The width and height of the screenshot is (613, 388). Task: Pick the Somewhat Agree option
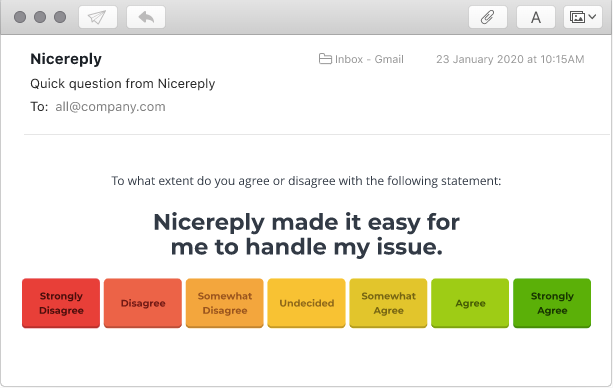click(x=388, y=303)
